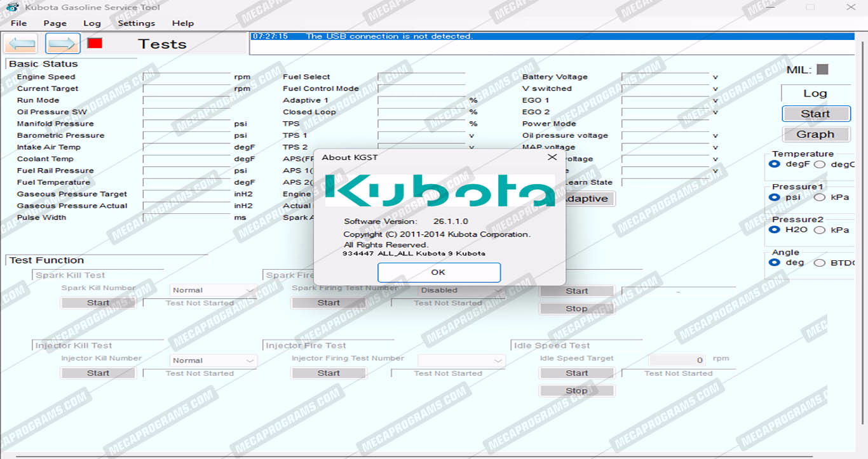This screenshot has width=868, height=459.
Task: Open the Graph view
Action: point(816,135)
